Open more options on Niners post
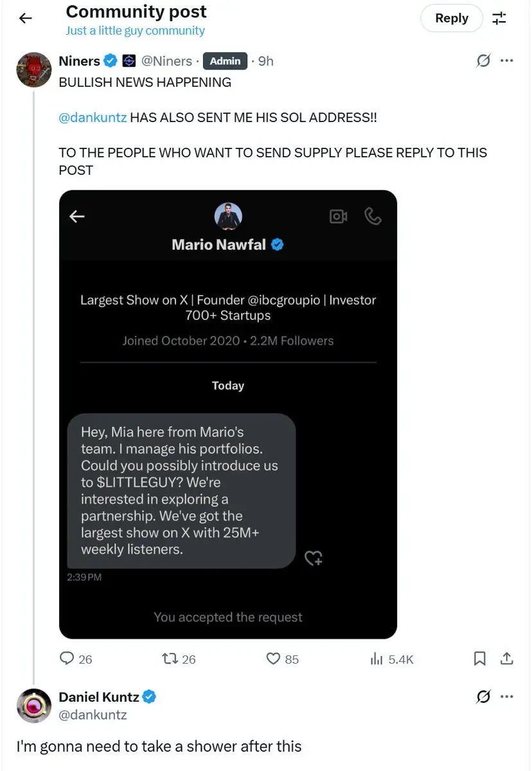Viewport: 532px width, 771px height. pos(507,61)
